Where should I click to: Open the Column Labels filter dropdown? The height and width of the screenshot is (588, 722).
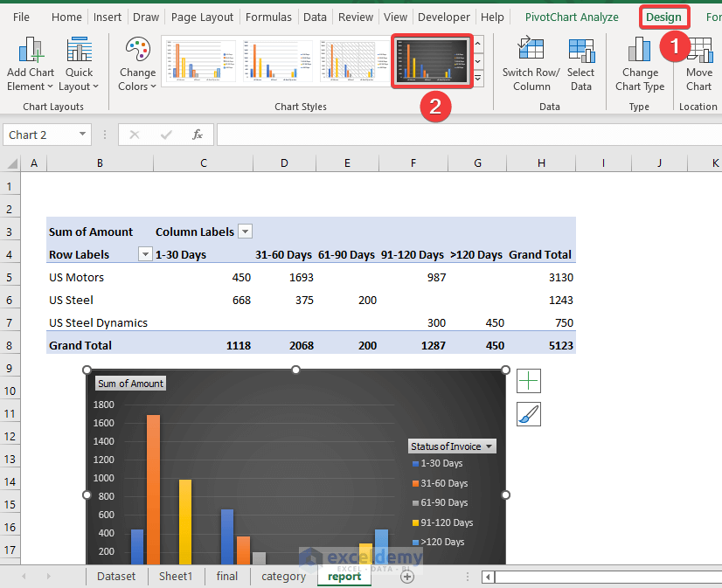245,231
